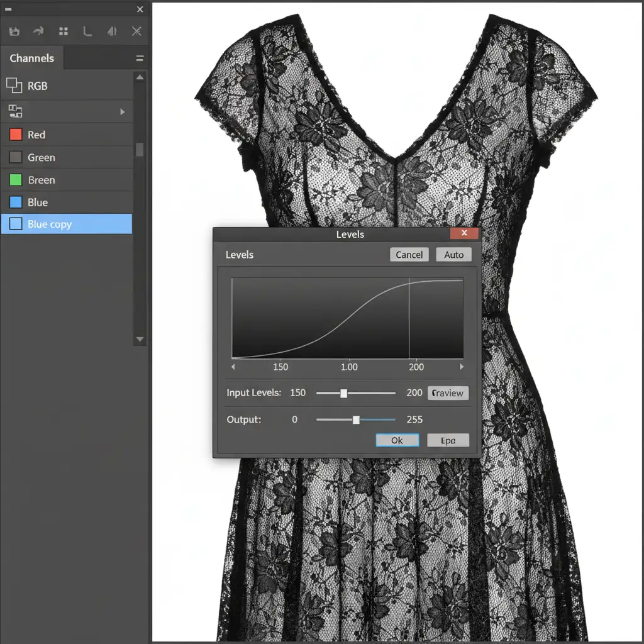
Task: Click right arrow below Levels histogram
Action: 462,367
